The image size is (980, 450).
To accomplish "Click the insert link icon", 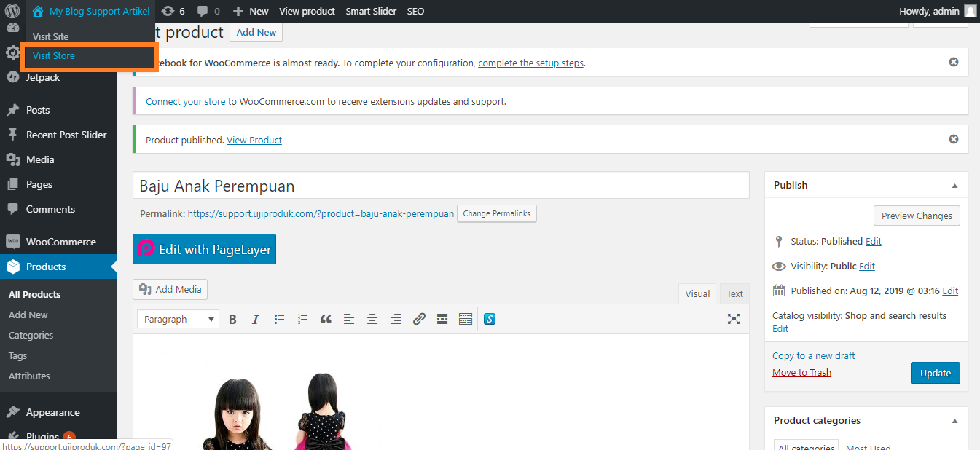I will (419, 319).
